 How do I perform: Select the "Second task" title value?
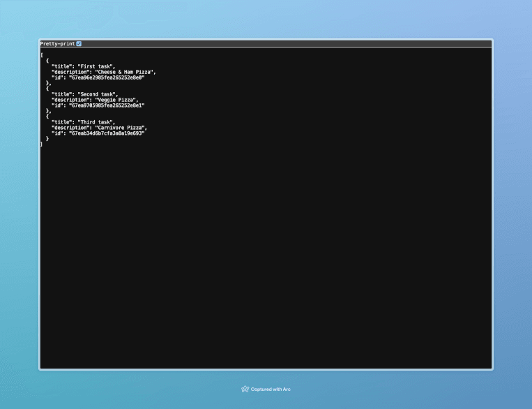click(98, 94)
